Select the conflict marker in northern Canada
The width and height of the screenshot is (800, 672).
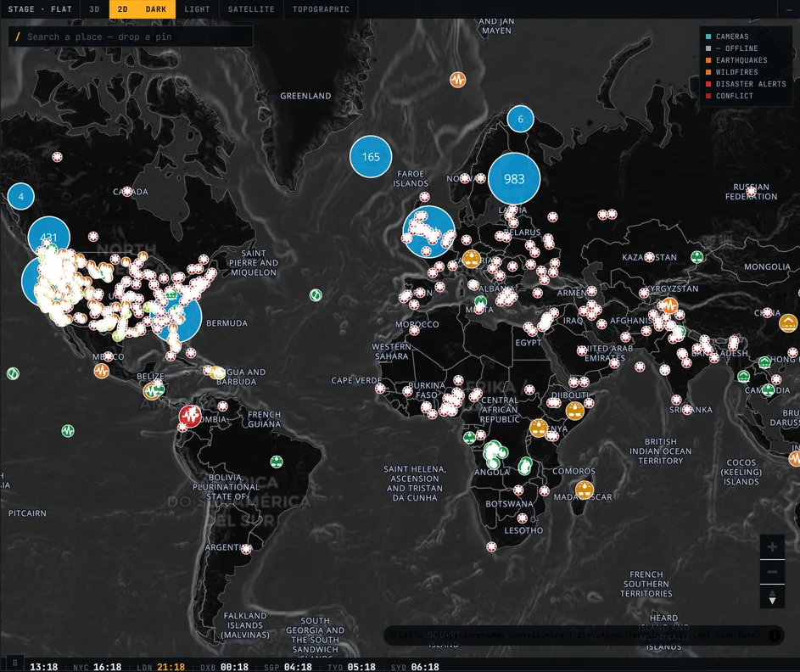click(x=57, y=157)
